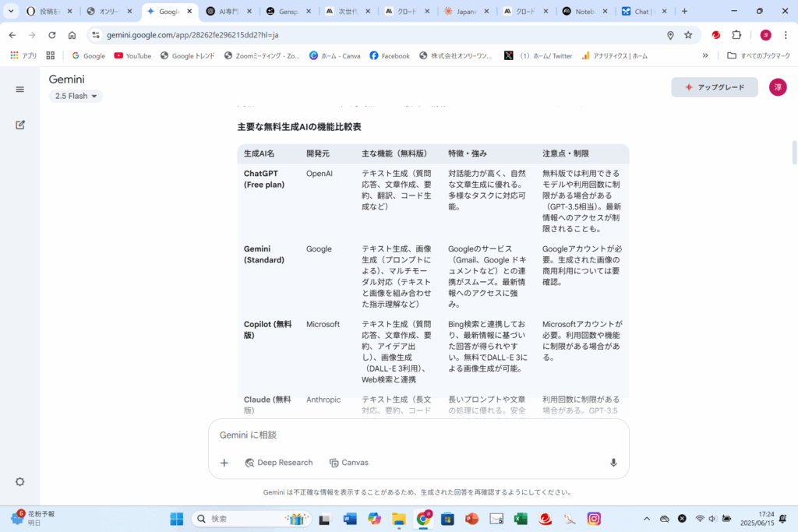Image resolution: width=798 pixels, height=532 pixels.
Task: Click the microphone icon in the prompt box
Action: (613, 463)
